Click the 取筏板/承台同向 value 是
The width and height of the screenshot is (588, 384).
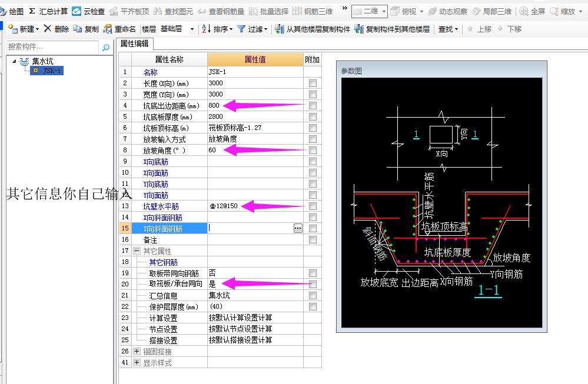[212, 285]
